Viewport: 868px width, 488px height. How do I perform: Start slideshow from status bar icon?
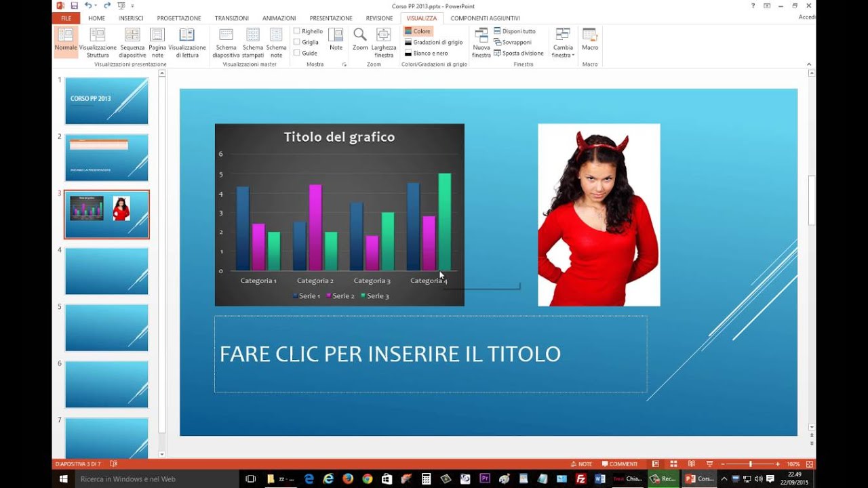709,464
